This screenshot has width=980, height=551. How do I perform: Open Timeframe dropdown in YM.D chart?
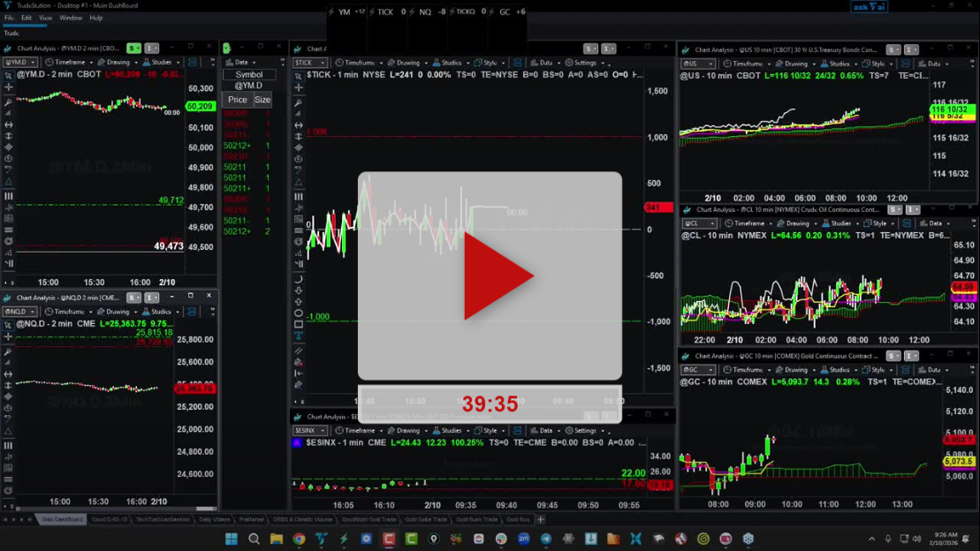(70, 63)
